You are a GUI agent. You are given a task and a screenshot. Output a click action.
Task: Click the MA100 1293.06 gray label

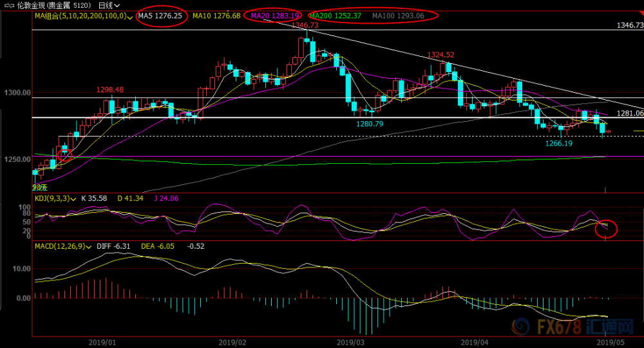[398, 15]
